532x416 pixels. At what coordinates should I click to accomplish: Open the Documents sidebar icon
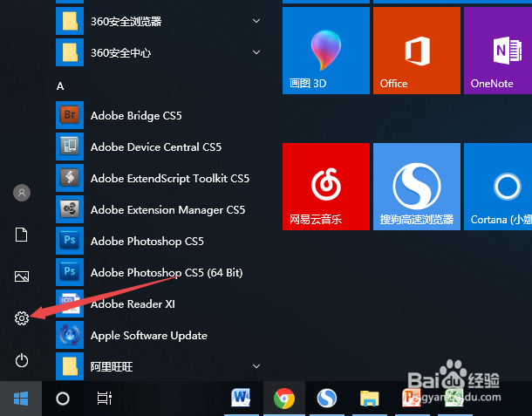tap(22, 235)
